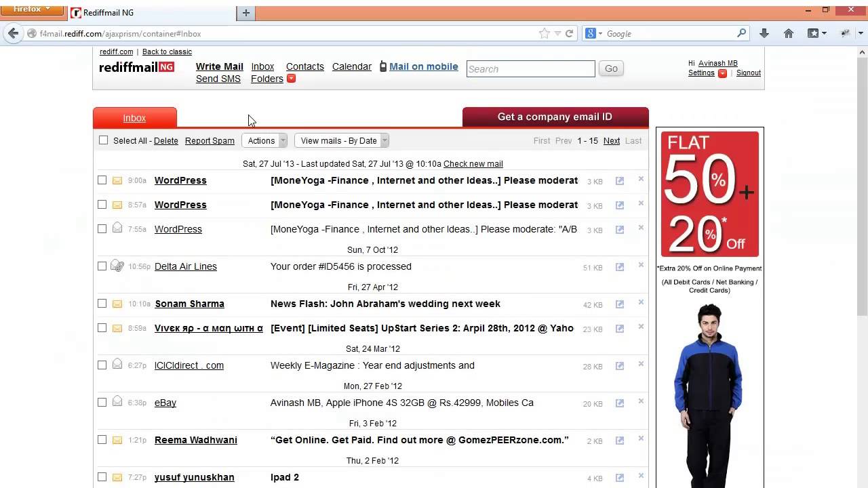Go to Firefox home page icon

click(789, 33)
